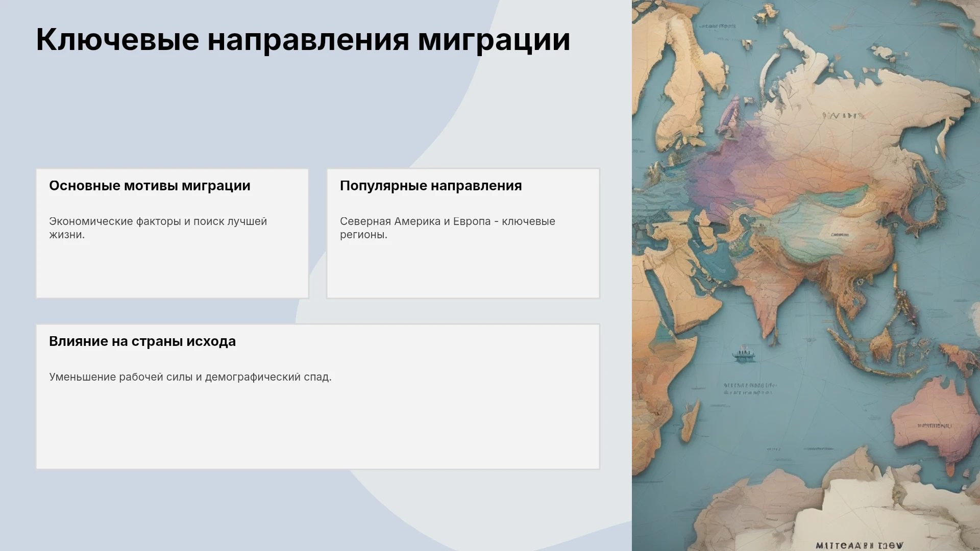
Task: Click the world map image
Action: click(x=806, y=275)
